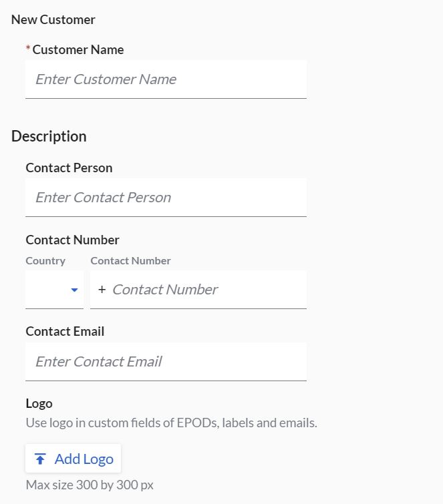Click the empty Country selection box
Image resolution: width=443 pixels, height=504 pixels.
47,290
